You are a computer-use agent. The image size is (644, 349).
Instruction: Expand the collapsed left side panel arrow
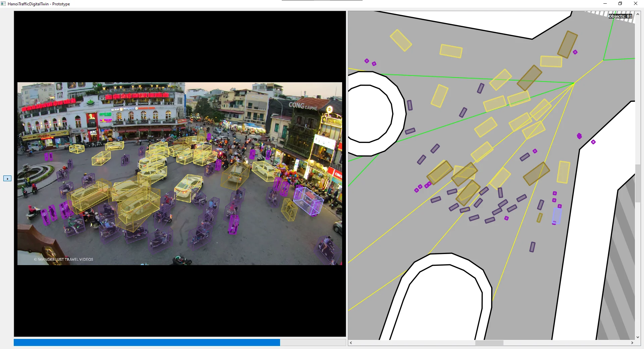pyautogui.click(x=7, y=179)
